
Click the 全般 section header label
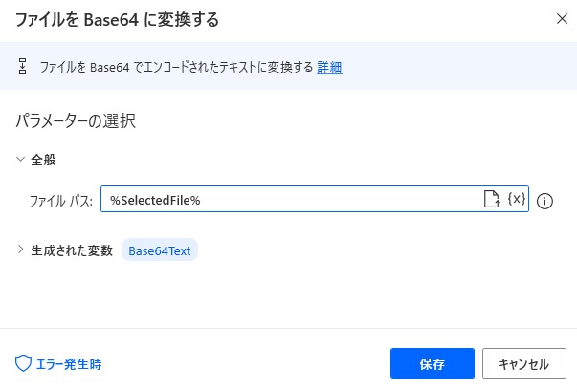click(x=43, y=160)
